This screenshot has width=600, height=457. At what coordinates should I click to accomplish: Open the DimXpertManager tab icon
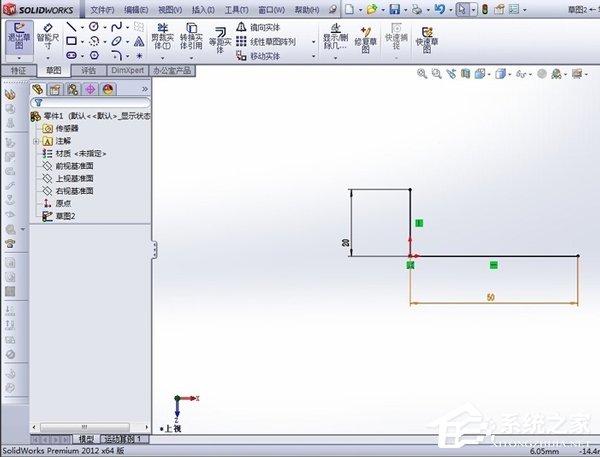pyautogui.click(x=90, y=90)
